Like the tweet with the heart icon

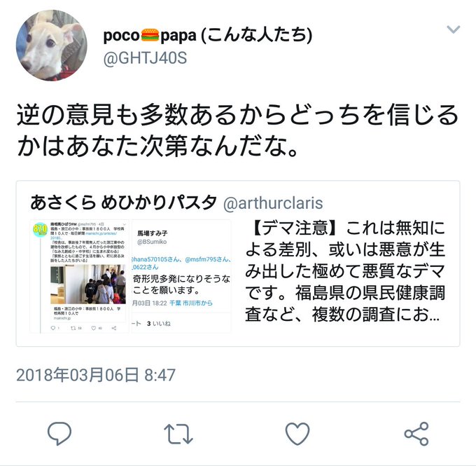click(x=297, y=434)
